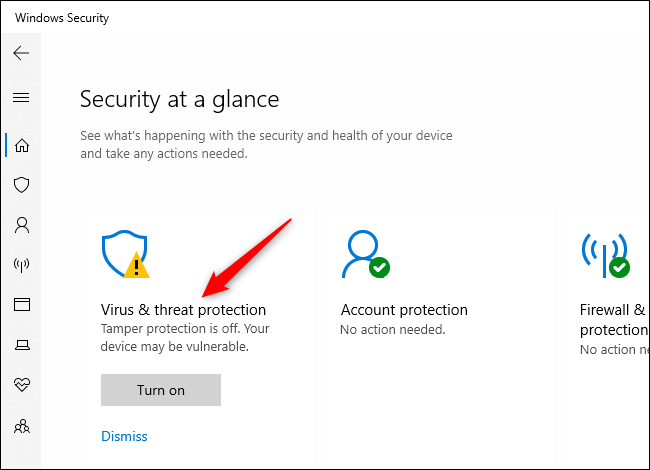
Task: Click the Turn on button
Action: [161, 390]
